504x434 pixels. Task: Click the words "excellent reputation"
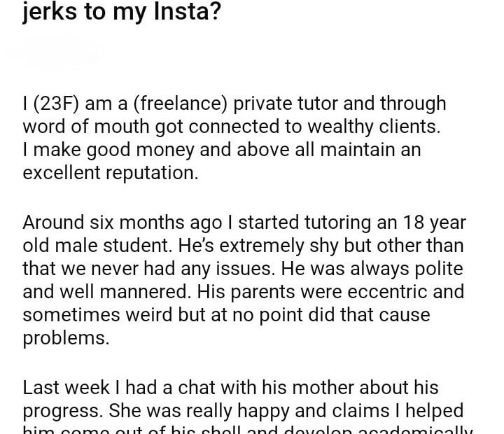tap(110, 173)
